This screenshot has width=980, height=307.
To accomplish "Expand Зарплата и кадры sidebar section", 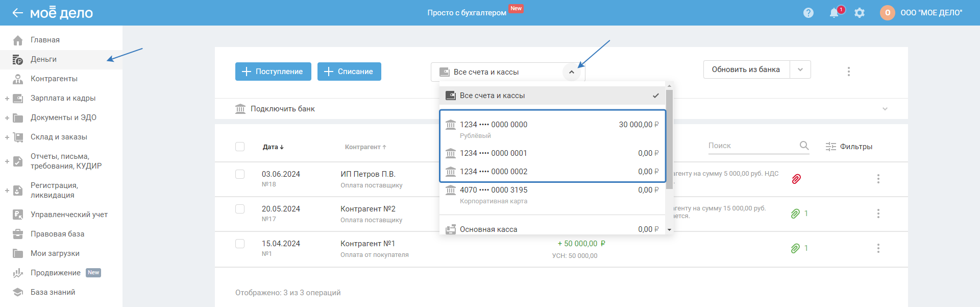I will click(x=7, y=98).
